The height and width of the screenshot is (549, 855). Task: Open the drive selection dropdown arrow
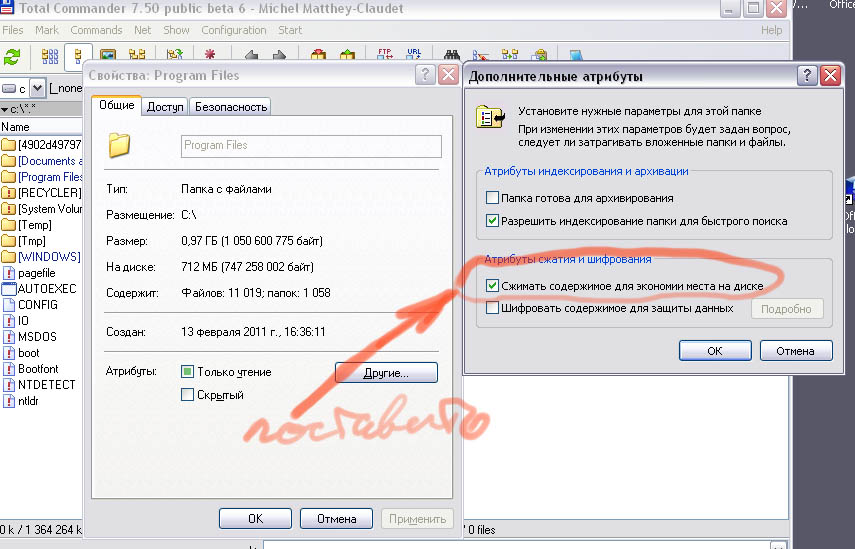37,88
